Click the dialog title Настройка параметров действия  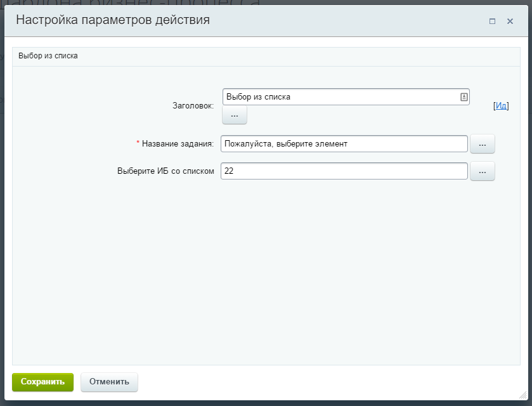click(x=113, y=20)
